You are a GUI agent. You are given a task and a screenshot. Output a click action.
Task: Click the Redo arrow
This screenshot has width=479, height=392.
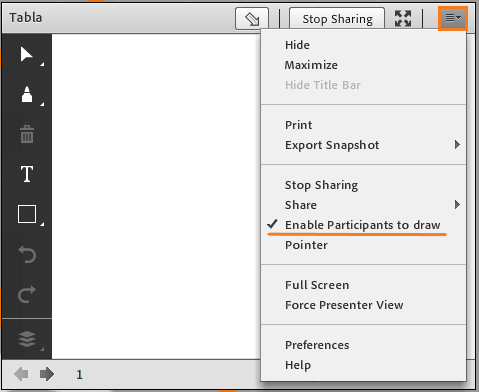click(x=27, y=294)
